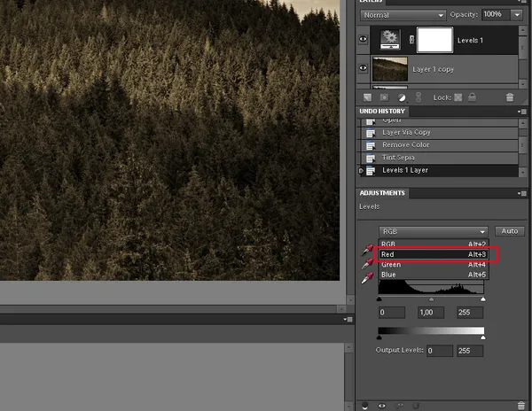This screenshot has height=411, width=532.
Task: Hide the Levels 1 layer
Action: pyautogui.click(x=364, y=39)
